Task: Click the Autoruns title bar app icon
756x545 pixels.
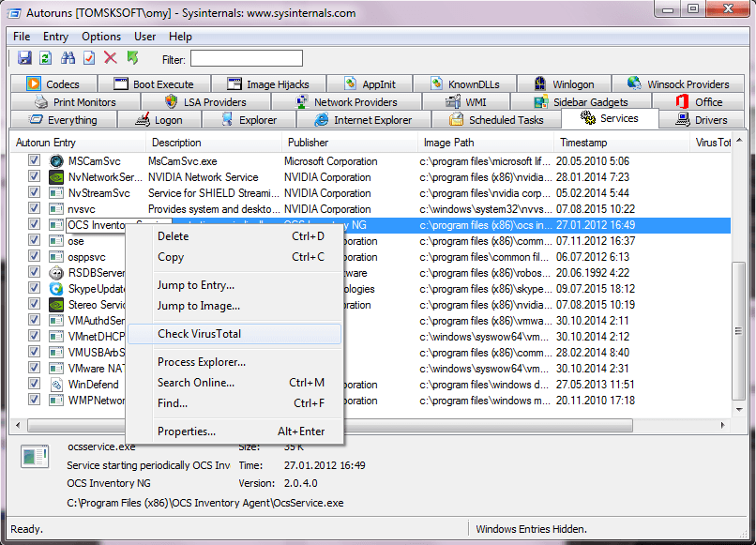Action: point(14,13)
